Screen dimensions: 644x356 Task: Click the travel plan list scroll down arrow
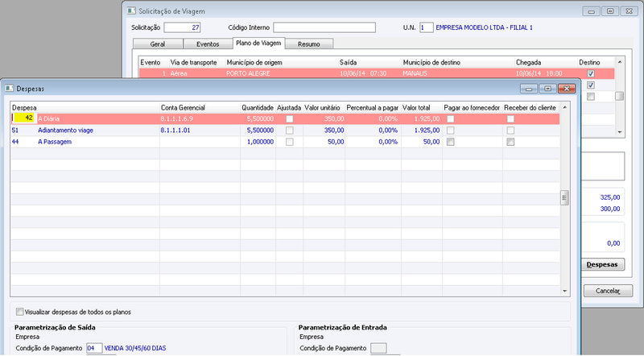619,132
